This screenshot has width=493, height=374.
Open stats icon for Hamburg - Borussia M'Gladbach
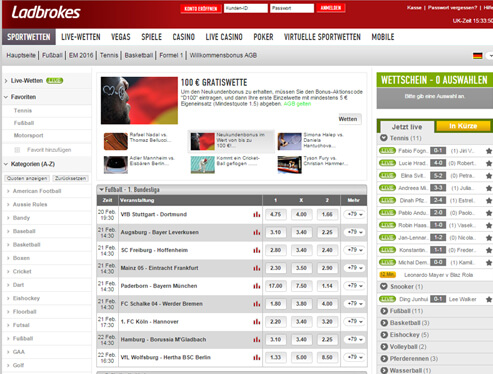click(256, 340)
